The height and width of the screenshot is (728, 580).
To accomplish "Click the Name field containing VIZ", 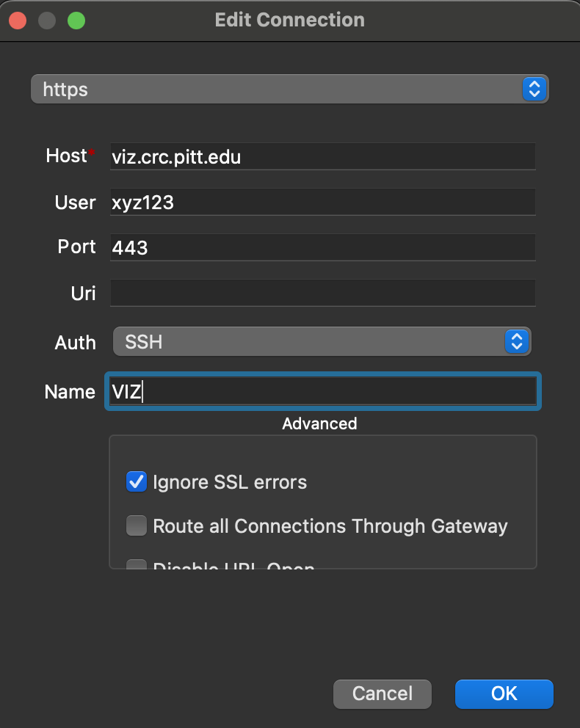I will (x=323, y=391).
